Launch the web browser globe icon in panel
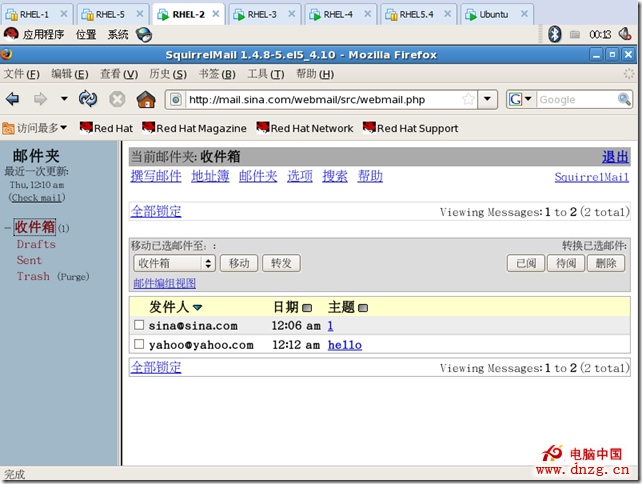Viewport: 642px width, 484px height. pyautogui.click(x=144, y=34)
